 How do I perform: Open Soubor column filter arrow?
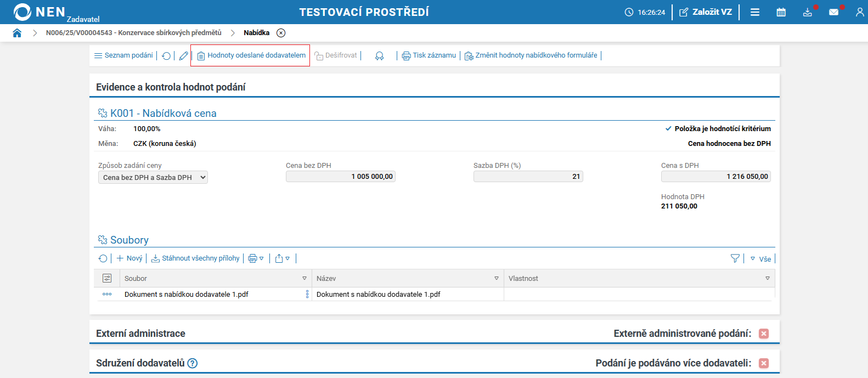(x=305, y=278)
